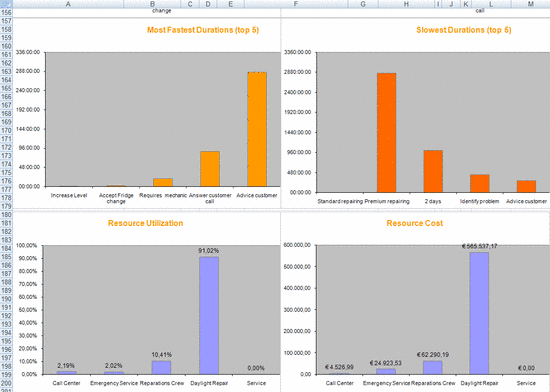This screenshot has height=392, width=550.
Task: Select the Reparations Crew utilization bar
Action: (x=161, y=367)
